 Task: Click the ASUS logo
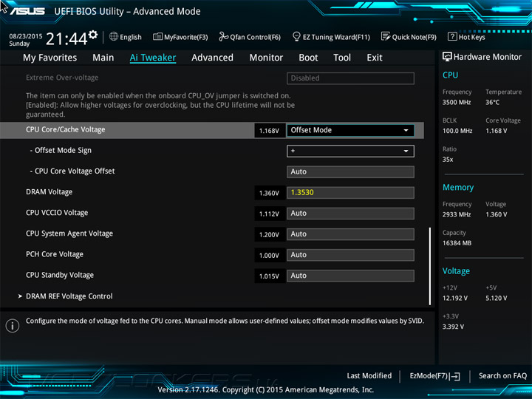[27, 11]
